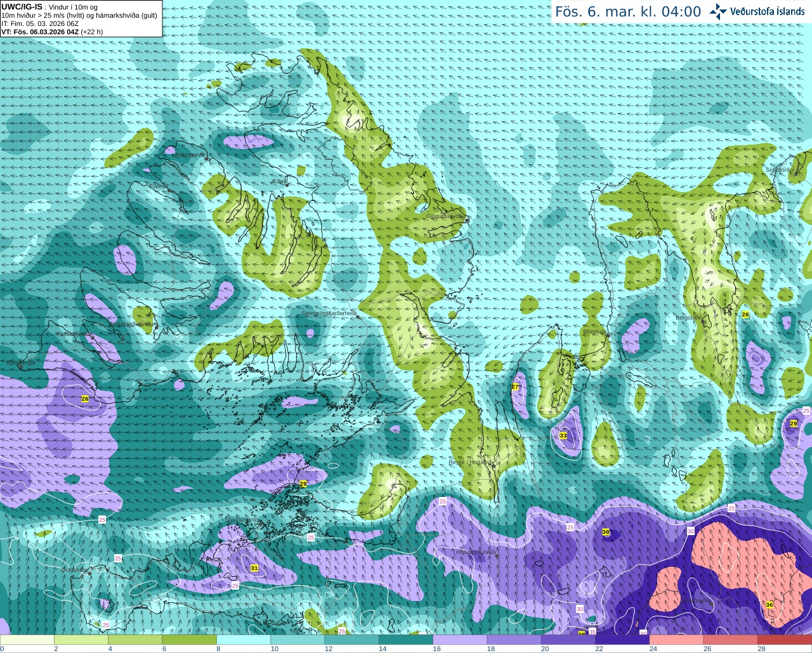812x653 pixels.
Task: Click the Veðurstofa Íslands name text
Action: pyautogui.click(x=768, y=11)
